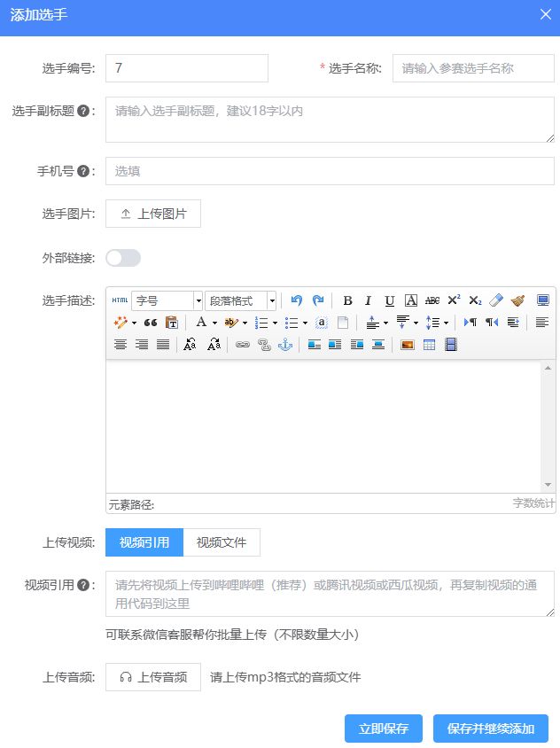Center-align text in editor
Image resolution: width=560 pixels, height=748 pixels.
121,345
